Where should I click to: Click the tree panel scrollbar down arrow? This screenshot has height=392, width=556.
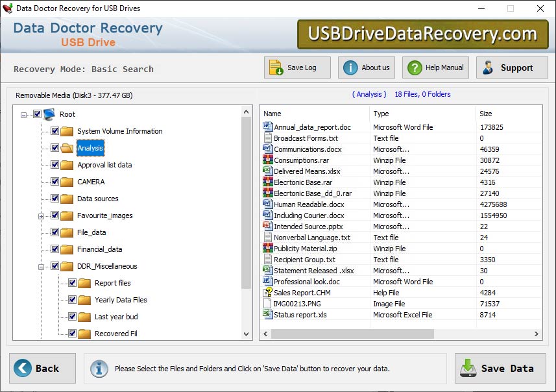coord(246,333)
